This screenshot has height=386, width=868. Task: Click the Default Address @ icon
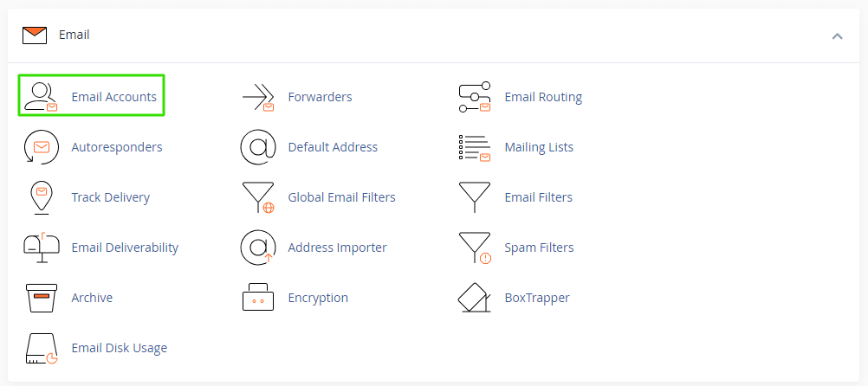click(257, 147)
